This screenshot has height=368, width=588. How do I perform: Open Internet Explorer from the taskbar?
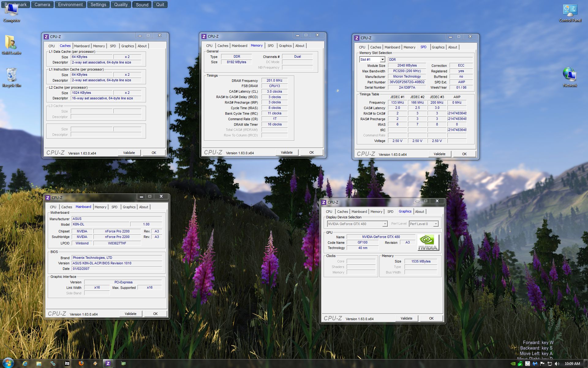pos(25,363)
